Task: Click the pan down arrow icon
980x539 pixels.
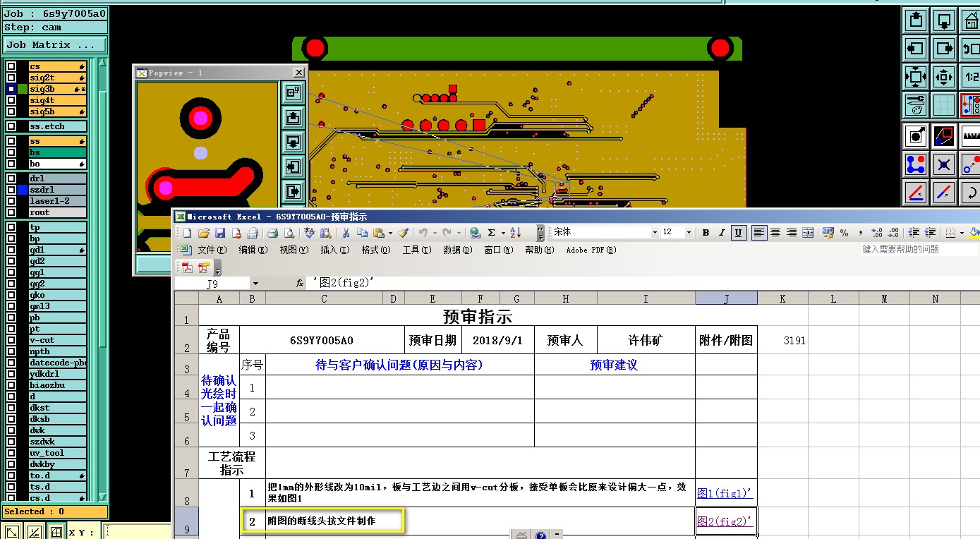Action: point(944,20)
